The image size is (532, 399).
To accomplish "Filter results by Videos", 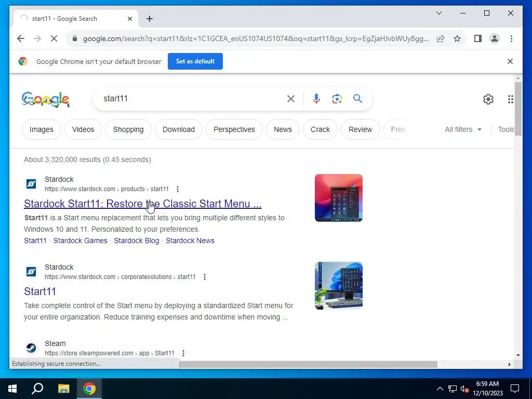I will coord(83,129).
